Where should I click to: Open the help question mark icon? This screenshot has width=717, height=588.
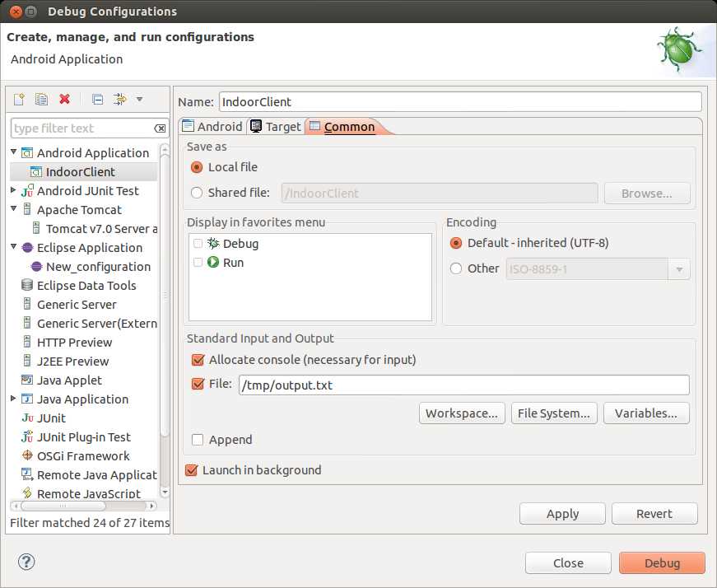point(26,562)
